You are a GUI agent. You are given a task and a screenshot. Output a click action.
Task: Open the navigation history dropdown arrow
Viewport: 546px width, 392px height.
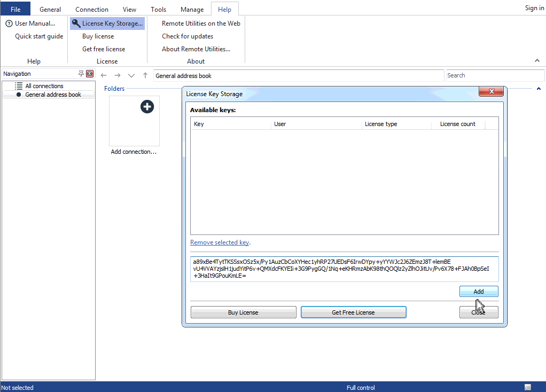pos(131,76)
